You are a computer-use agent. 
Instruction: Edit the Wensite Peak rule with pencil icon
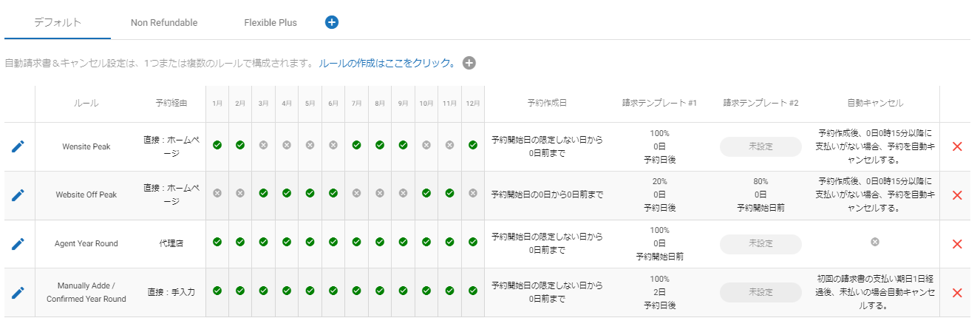point(18,146)
